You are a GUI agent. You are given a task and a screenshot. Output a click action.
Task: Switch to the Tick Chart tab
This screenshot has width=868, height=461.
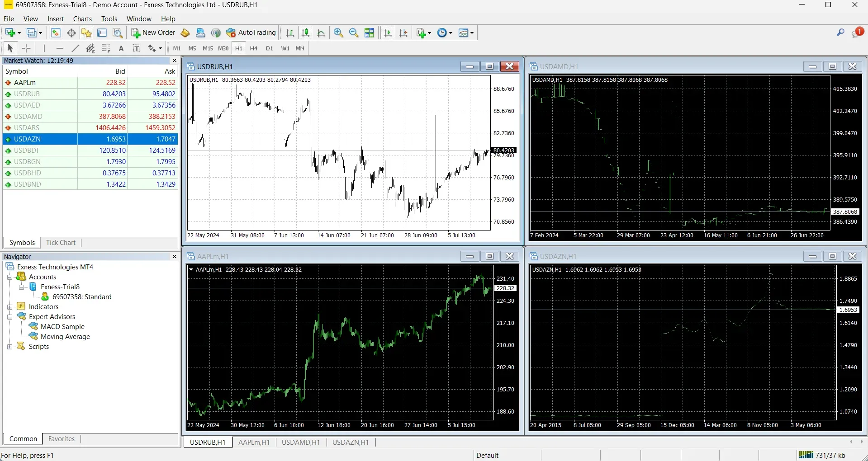[x=61, y=243]
